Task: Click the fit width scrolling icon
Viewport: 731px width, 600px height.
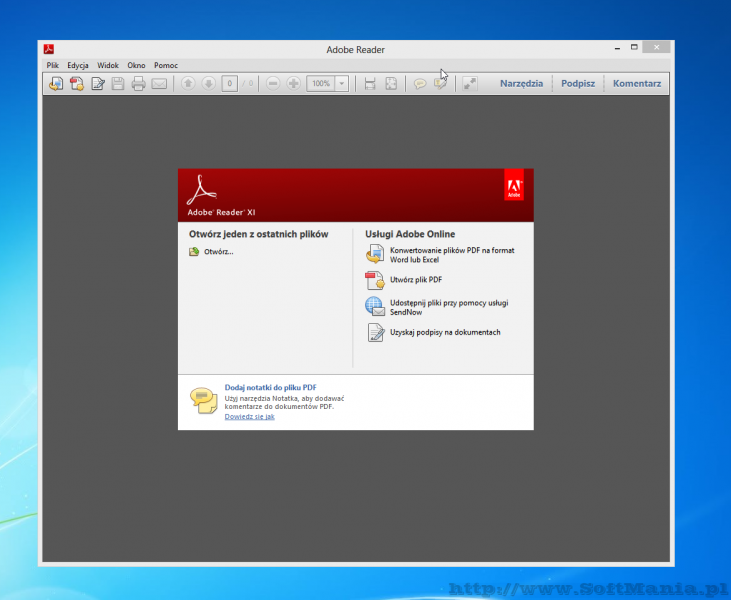Action: click(370, 84)
